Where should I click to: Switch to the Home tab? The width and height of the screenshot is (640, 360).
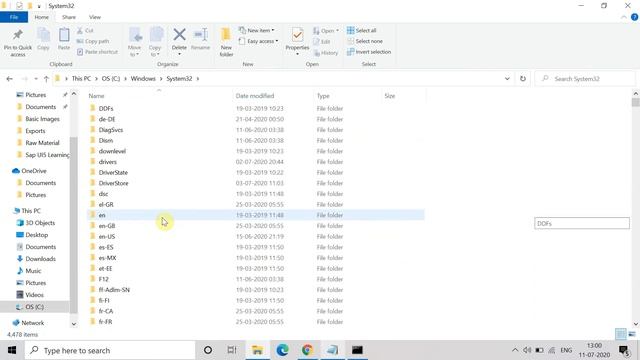(x=41, y=17)
